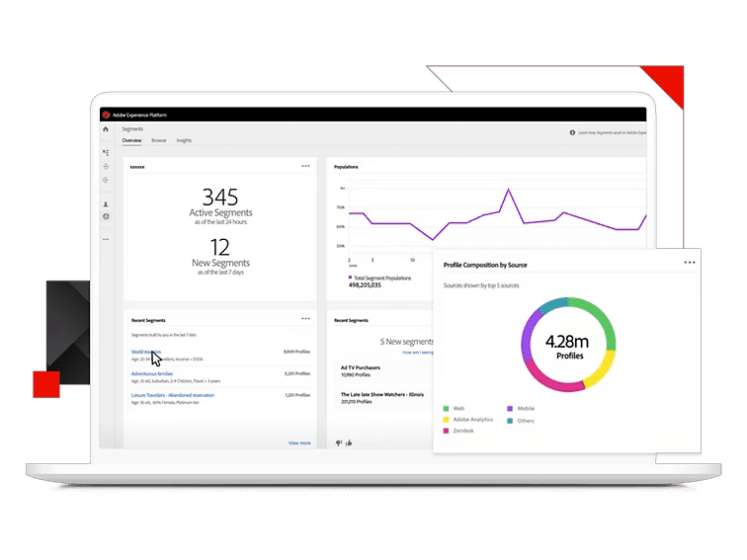Switch to the Insights tab

click(x=184, y=141)
